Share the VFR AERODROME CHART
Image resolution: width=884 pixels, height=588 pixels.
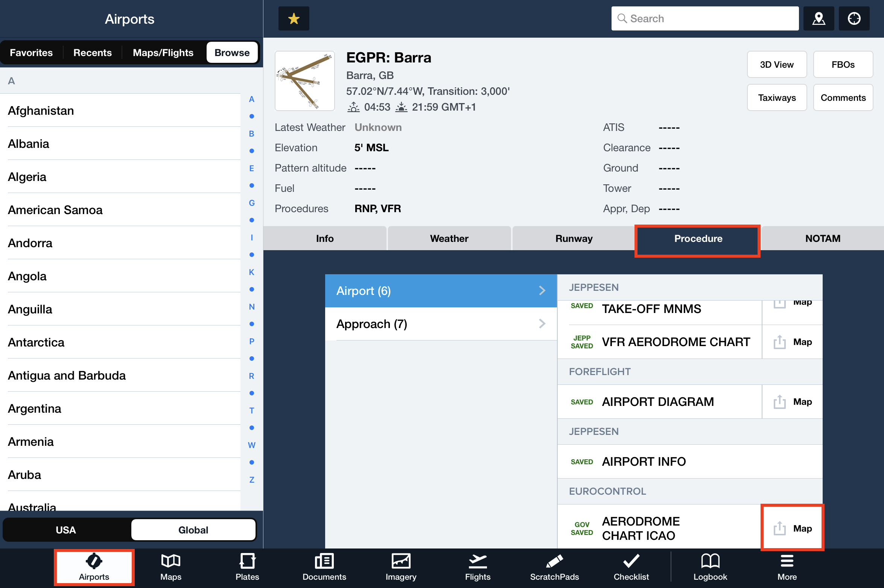coord(779,342)
